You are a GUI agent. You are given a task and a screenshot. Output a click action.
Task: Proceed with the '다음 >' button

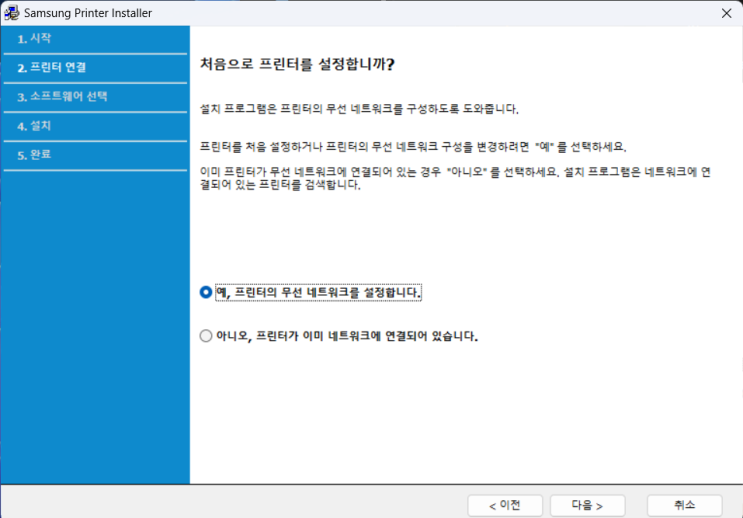[x=588, y=505]
